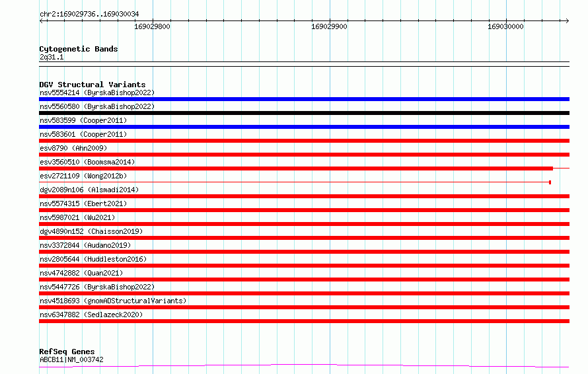
Task: Click esv2721109 (Wong2012b) variant label
Action: 83,176
